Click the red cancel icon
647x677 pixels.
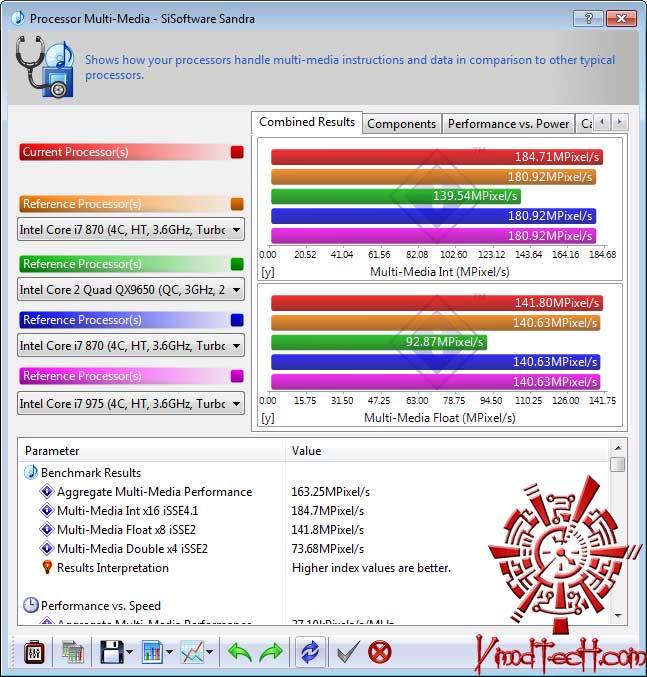[x=380, y=652]
